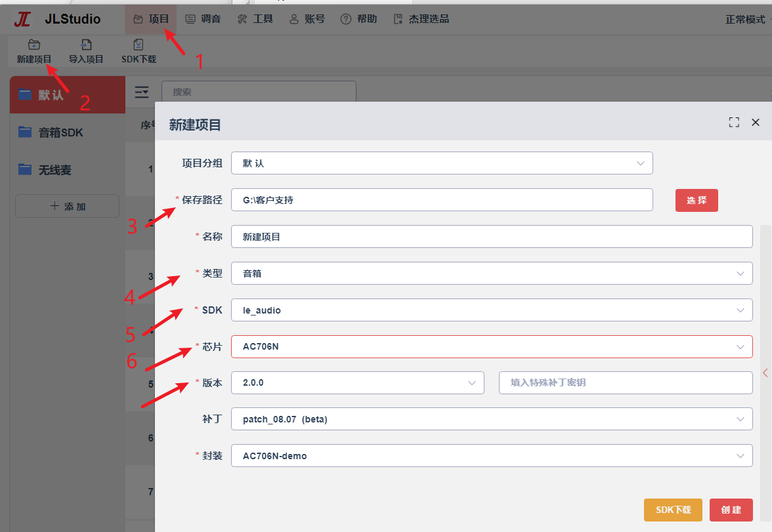This screenshot has height=532, width=772.
Task: Click the red 创建 button
Action: [x=731, y=510]
